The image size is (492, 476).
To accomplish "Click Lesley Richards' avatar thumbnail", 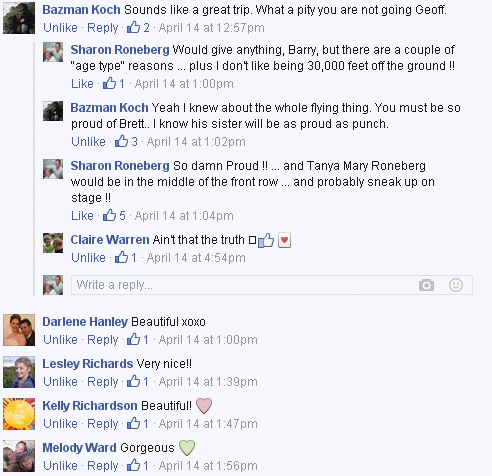I will 19,372.
